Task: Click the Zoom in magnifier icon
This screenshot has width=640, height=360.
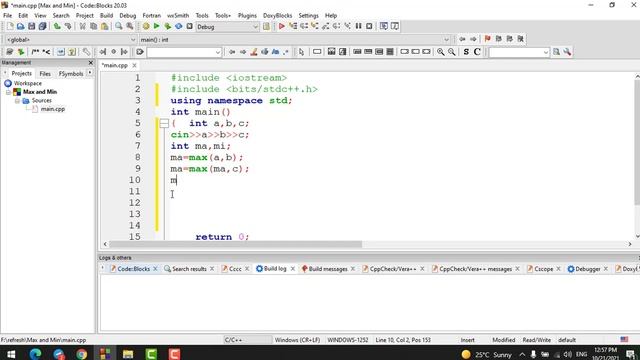Action: click(441, 52)
